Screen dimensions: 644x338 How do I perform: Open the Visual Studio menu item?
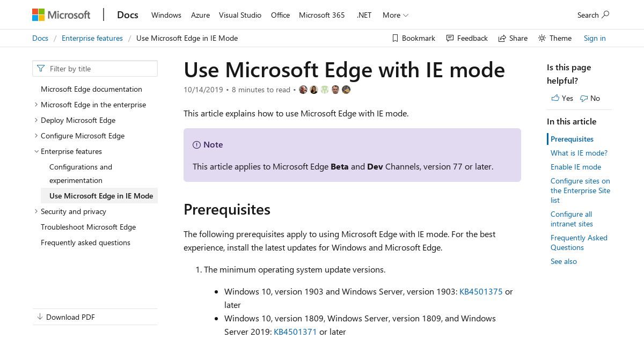coord(240,15)
